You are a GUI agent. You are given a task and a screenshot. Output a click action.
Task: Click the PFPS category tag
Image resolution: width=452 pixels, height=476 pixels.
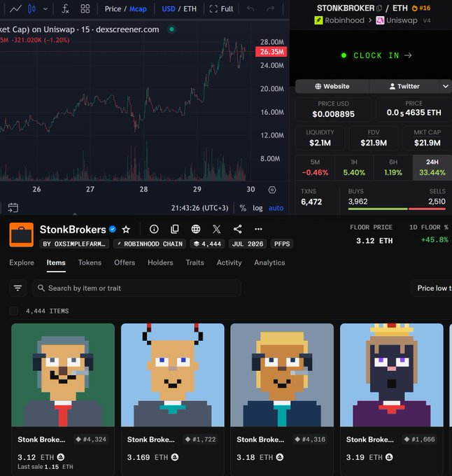[x=282, y=244]
